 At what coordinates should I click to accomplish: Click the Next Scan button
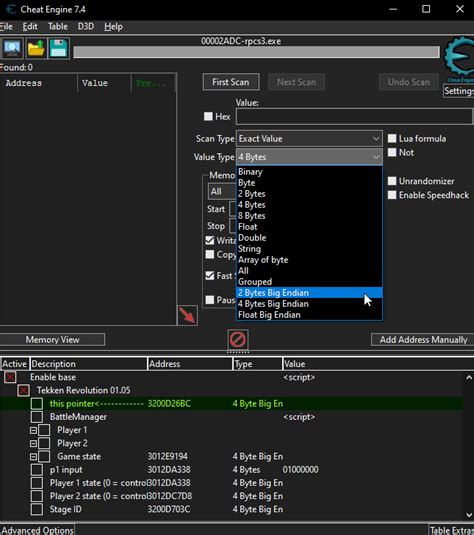297,82
